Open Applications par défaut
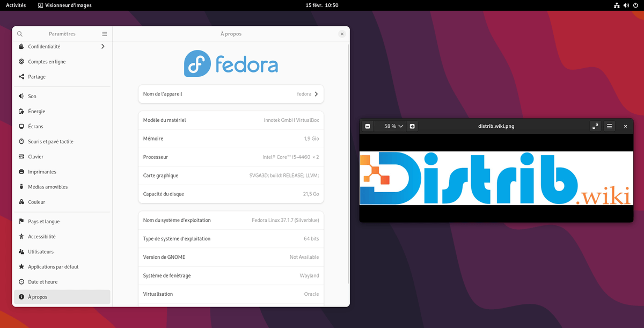Image resolution: width=644 pixels, height=328 pixels. coord(62,267)
